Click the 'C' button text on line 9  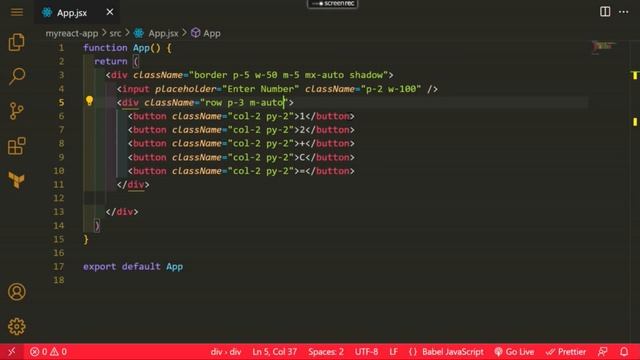point(302,158)
